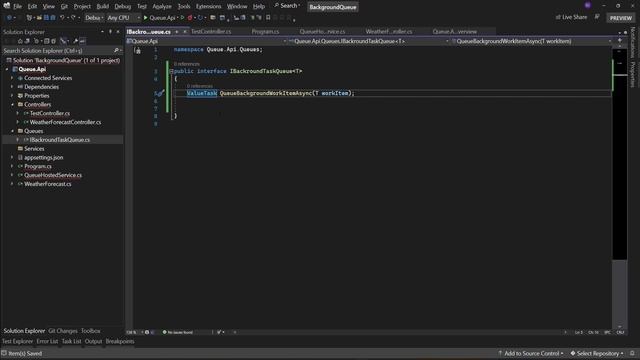Click the No issues found indicator

coord(178,332)
